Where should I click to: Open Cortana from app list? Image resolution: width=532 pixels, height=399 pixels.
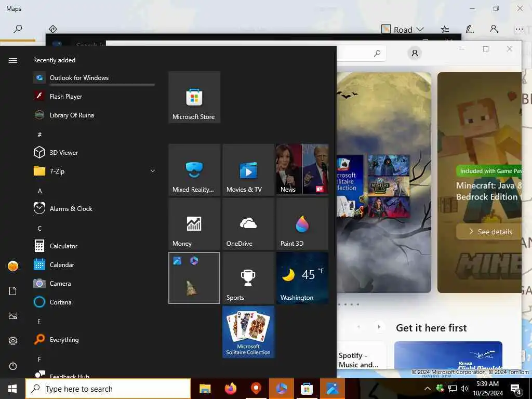click(x=94, y=302)
